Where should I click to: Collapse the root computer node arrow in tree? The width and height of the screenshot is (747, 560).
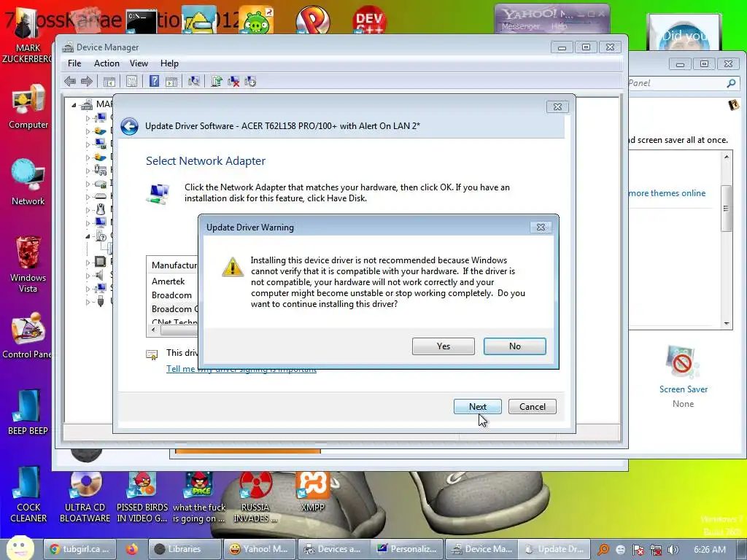point(74,104)
